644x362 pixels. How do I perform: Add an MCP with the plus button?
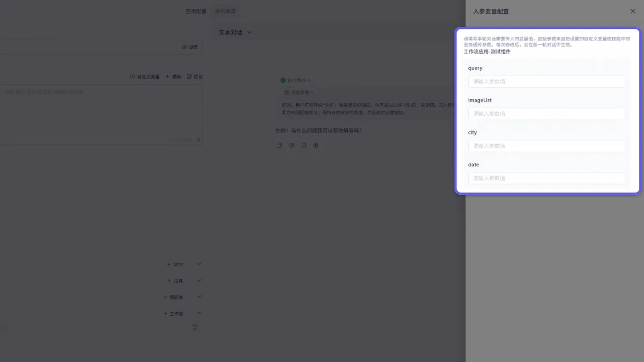(175, 264)
